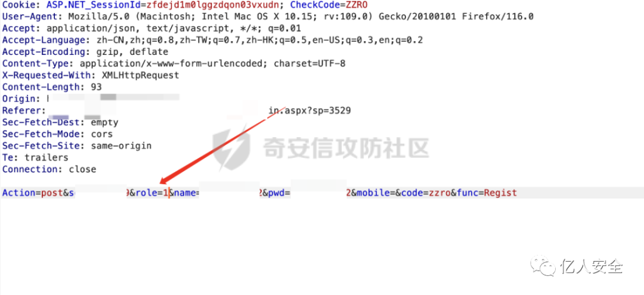The image size is (644, 295).
Task: Click the Referer aspx?sp=3529 text
Action: tap(309, 111)
